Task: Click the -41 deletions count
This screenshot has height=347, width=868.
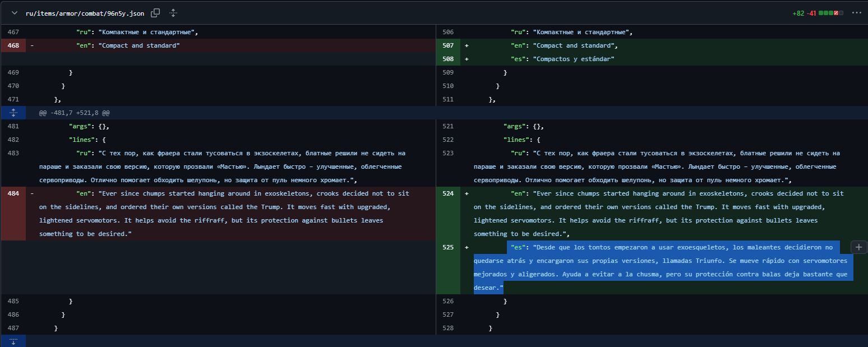Action: [811, 13]
